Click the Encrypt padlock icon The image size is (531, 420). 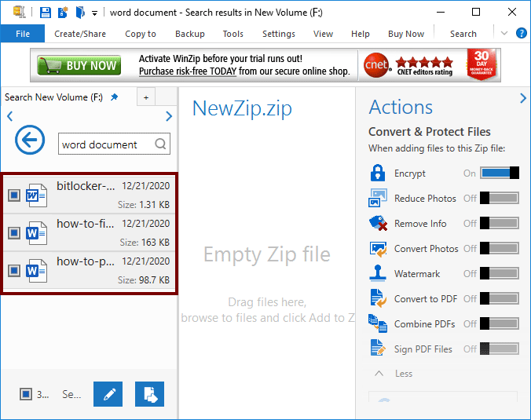378,173
